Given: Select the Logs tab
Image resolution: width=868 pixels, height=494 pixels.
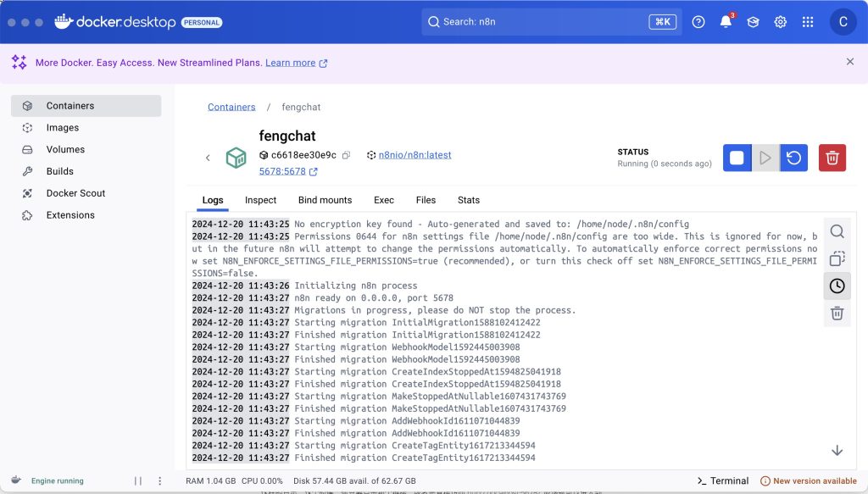Looking at the screenshot, I should pos(213,200).
